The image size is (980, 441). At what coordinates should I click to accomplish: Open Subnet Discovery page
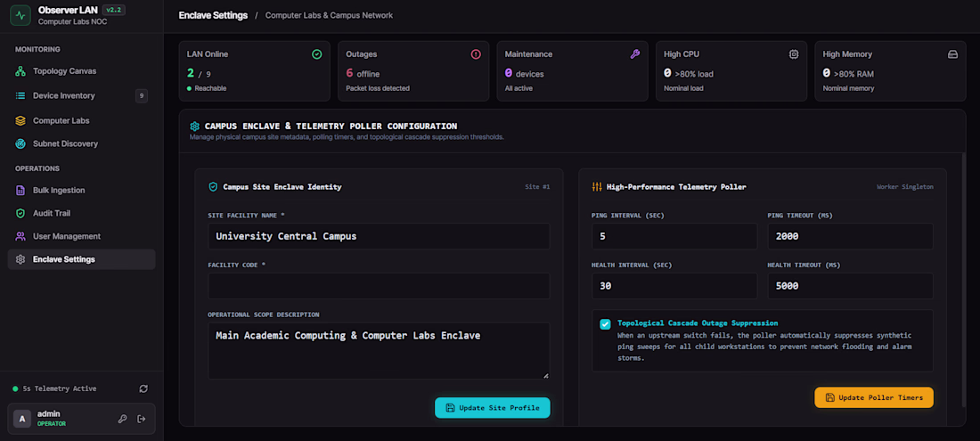point(81,143)
